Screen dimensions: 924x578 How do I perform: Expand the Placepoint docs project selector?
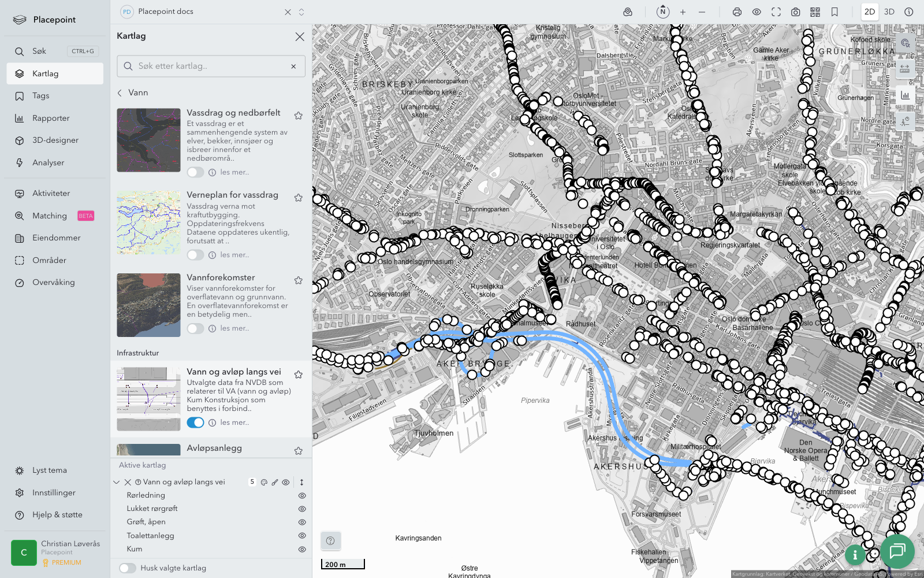coord(301,12)
